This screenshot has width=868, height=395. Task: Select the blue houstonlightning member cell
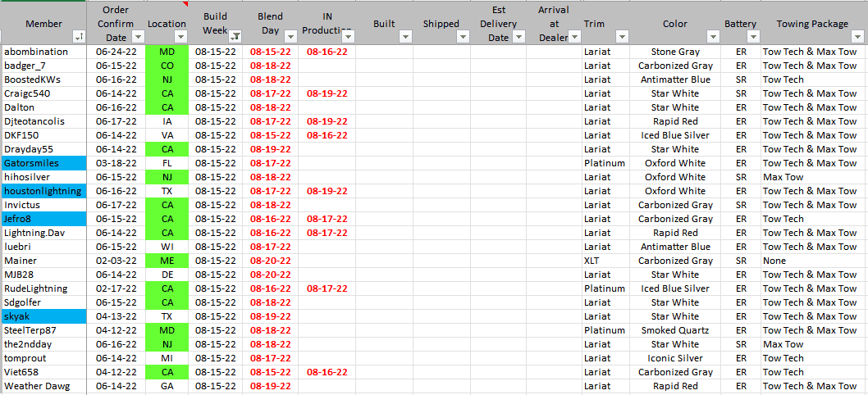point(42,191)
